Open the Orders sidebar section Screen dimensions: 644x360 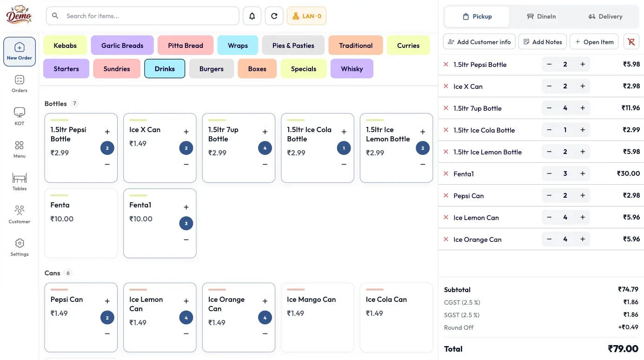(x=20, y=84)
